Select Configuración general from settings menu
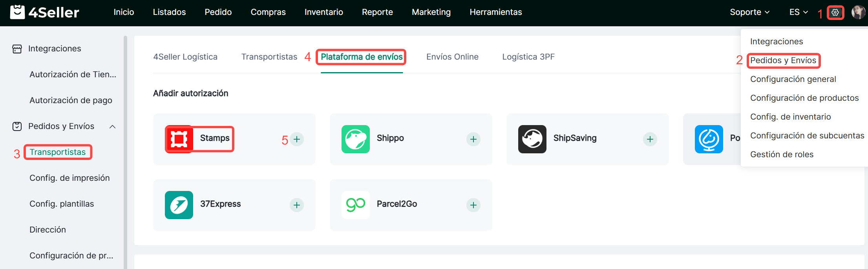This screenshot has height=269, width=868. pos(793,79)
